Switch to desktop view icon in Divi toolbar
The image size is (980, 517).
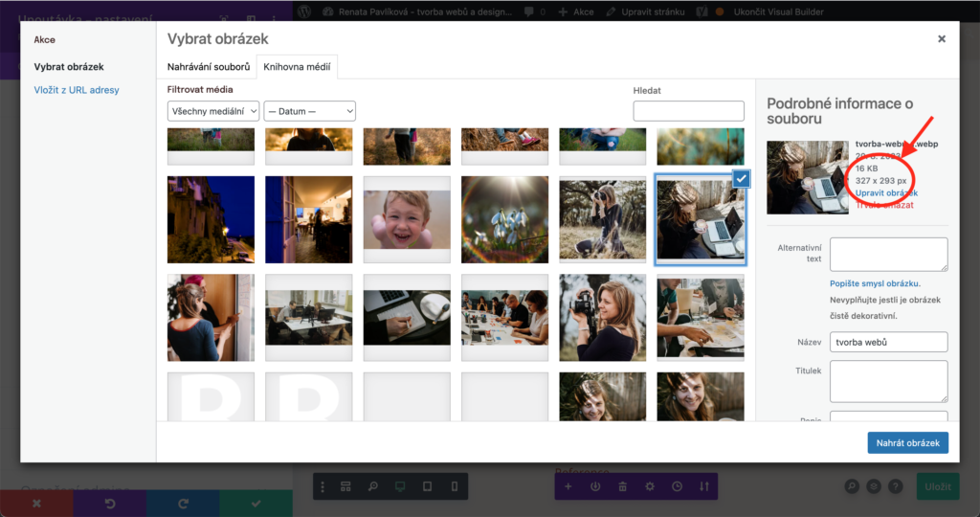pyautogui.click(x=400, y=486)
